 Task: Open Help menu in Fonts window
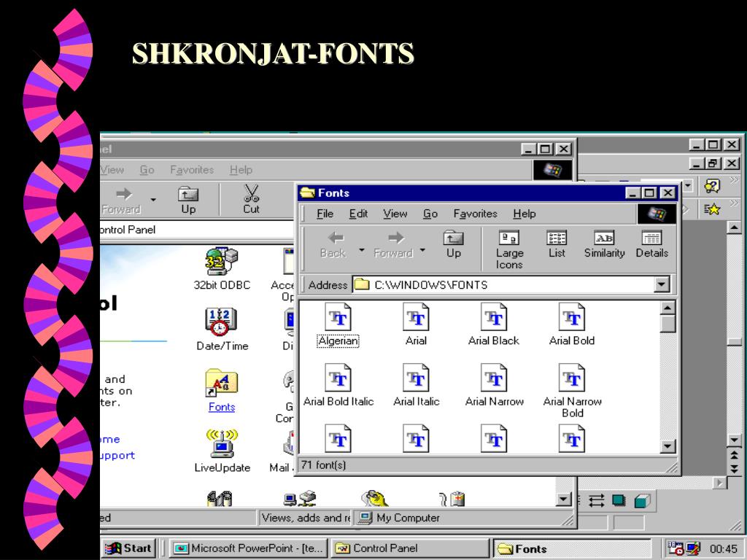(x=525, y=214)
